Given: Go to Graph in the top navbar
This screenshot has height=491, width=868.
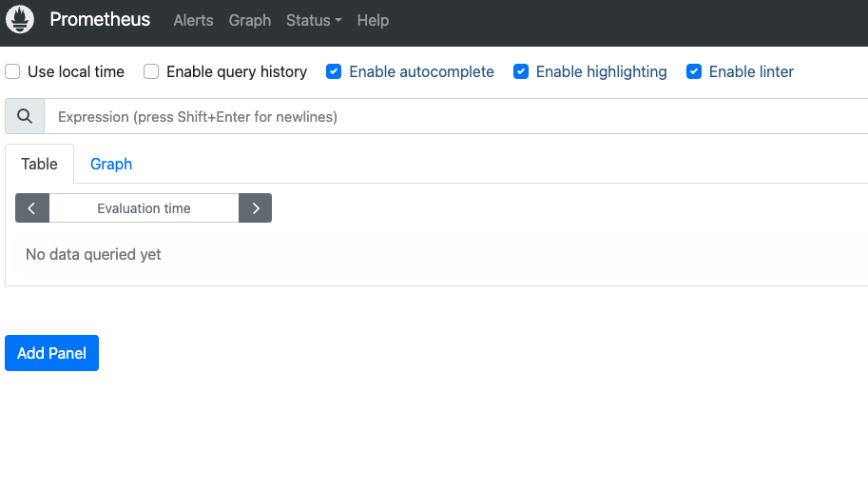Looking at the screenshot, I should (x=250, y=21).
